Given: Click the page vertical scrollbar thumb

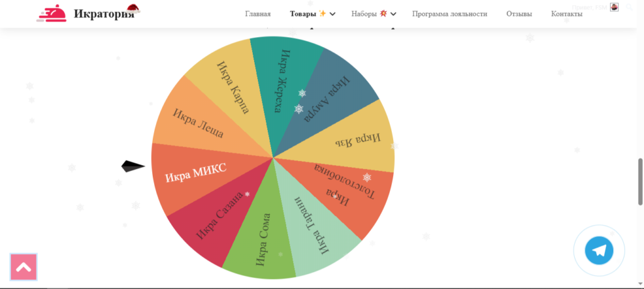Looking at the screenshot, I should [640, 181].
